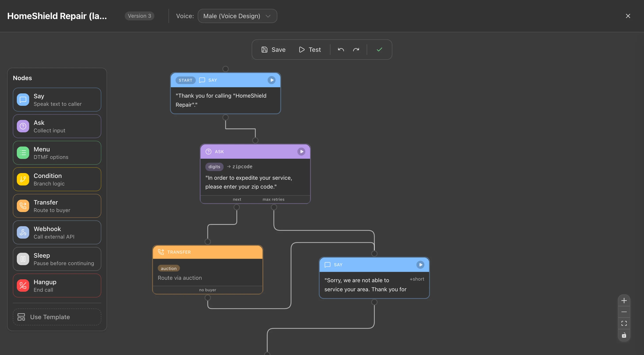Click the Version 3 badge
The width and height of the screenshot is (644, 355).
[140, 16]
